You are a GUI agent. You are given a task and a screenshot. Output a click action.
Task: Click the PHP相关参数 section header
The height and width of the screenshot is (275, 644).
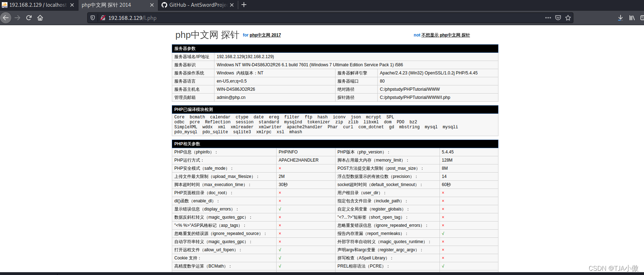pos(335,144)
